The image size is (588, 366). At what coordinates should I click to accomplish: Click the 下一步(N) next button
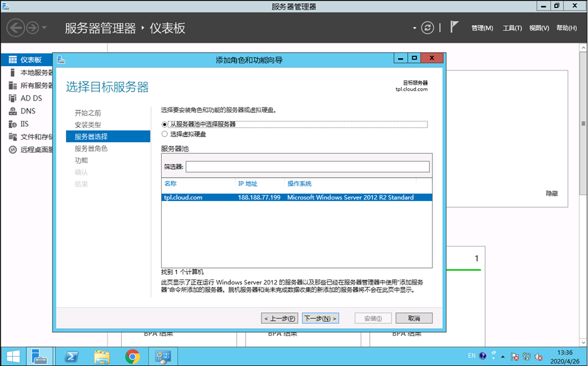click(320, 318)
